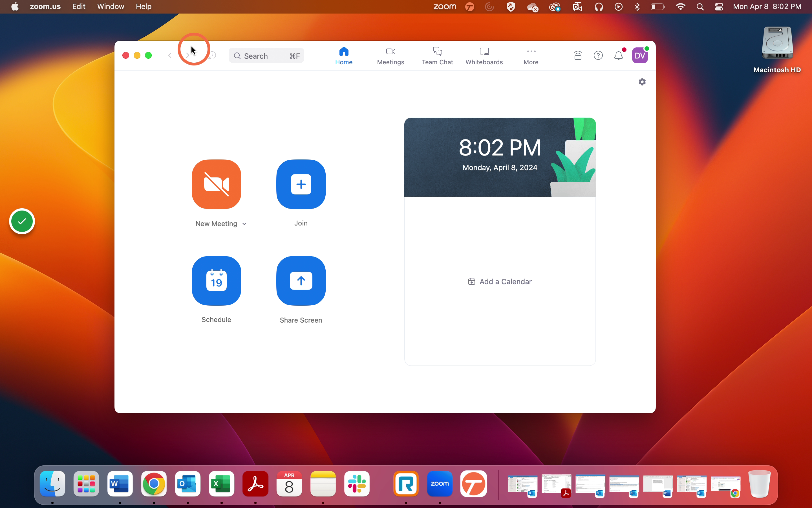The height and width of the screenshot is (508, 812).
Task: Open the Window menu
Action: (111, 7)
